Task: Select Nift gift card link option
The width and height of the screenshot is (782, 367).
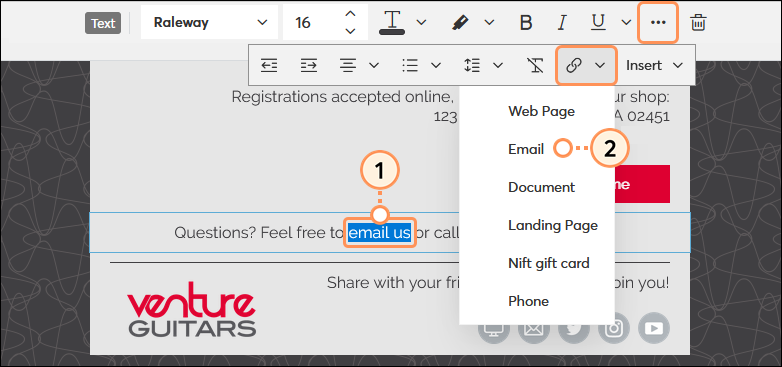Action: pos(549,263)
